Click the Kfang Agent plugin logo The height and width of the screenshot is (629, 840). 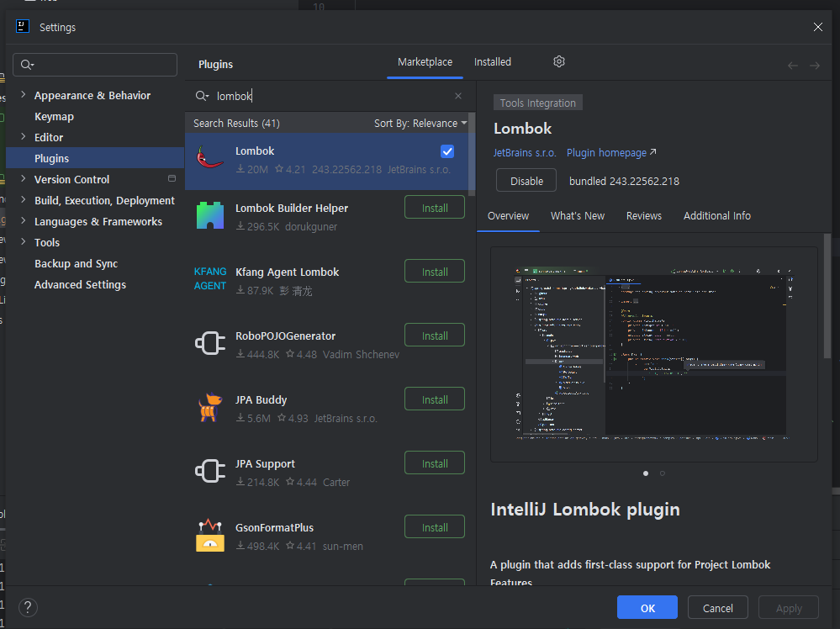[x=210, y=278]
